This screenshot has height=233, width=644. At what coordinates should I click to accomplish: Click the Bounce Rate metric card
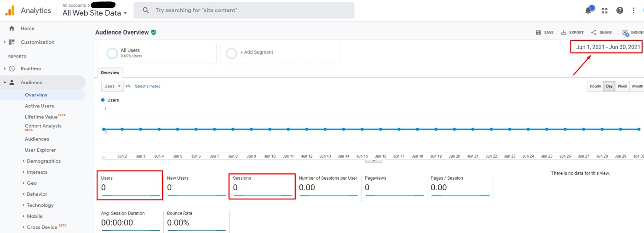tap(196, 221)
